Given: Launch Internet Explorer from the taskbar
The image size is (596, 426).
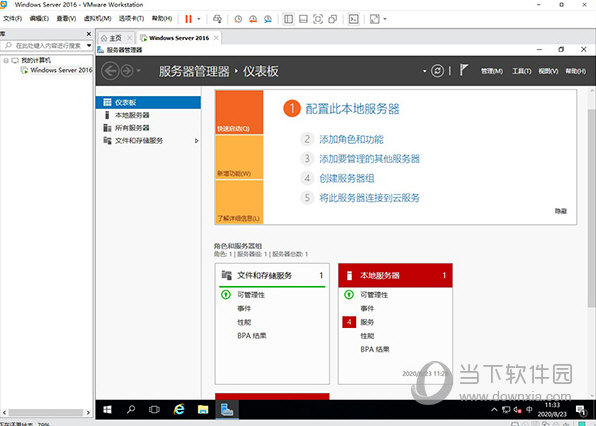Looking at the screenshot, I should coord(179,410).
